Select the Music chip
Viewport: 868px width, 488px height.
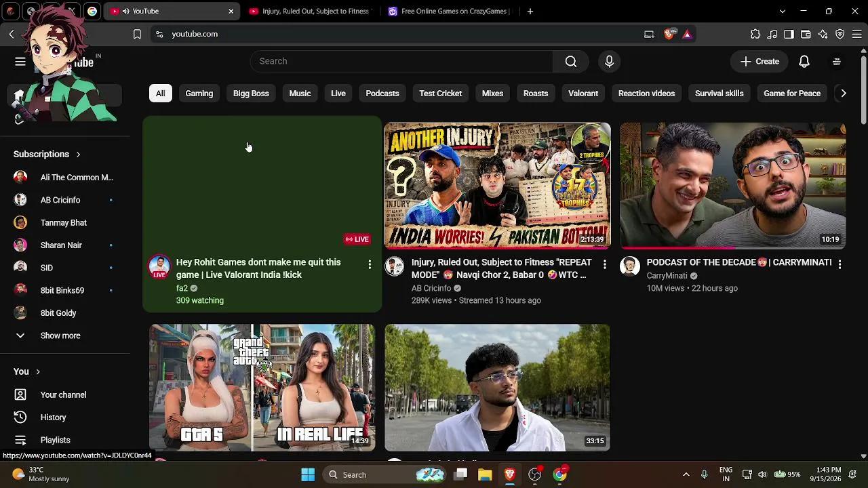point(300,94)
